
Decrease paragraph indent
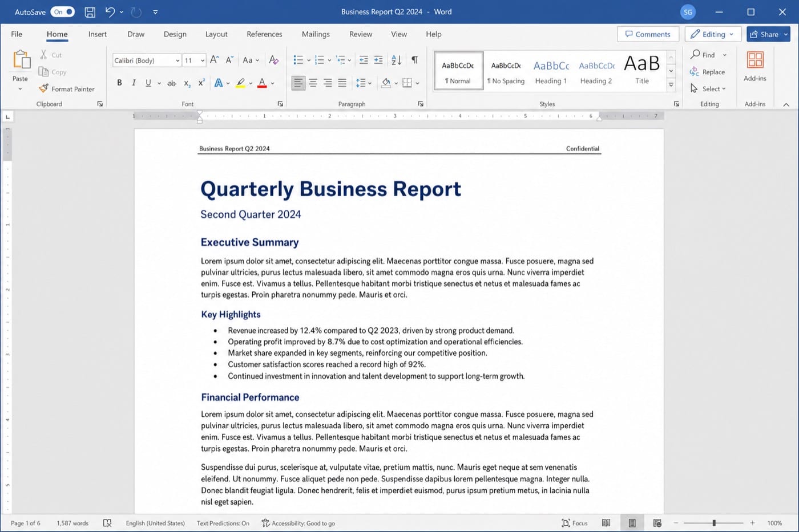(x=364, y=60)
